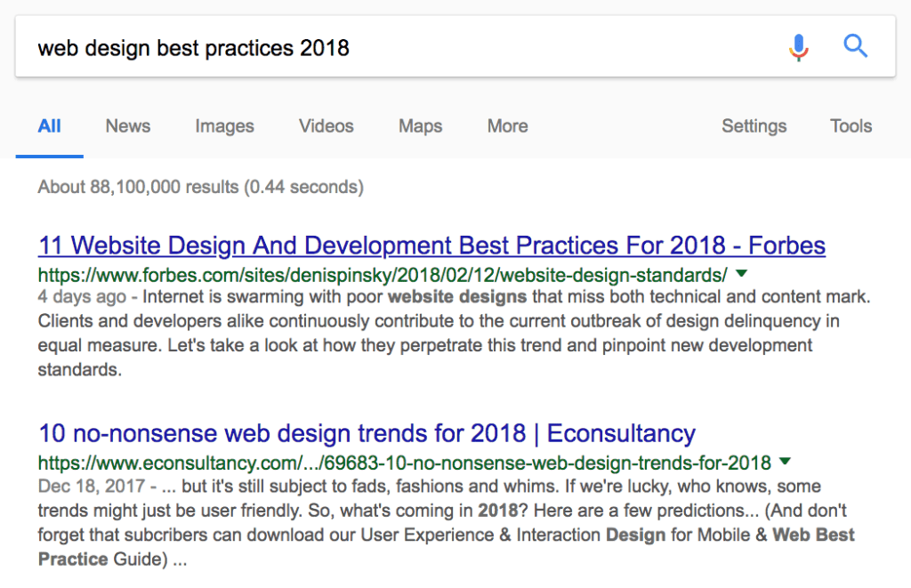
Task: Open the Settings menu
Action: coord(754,126)
